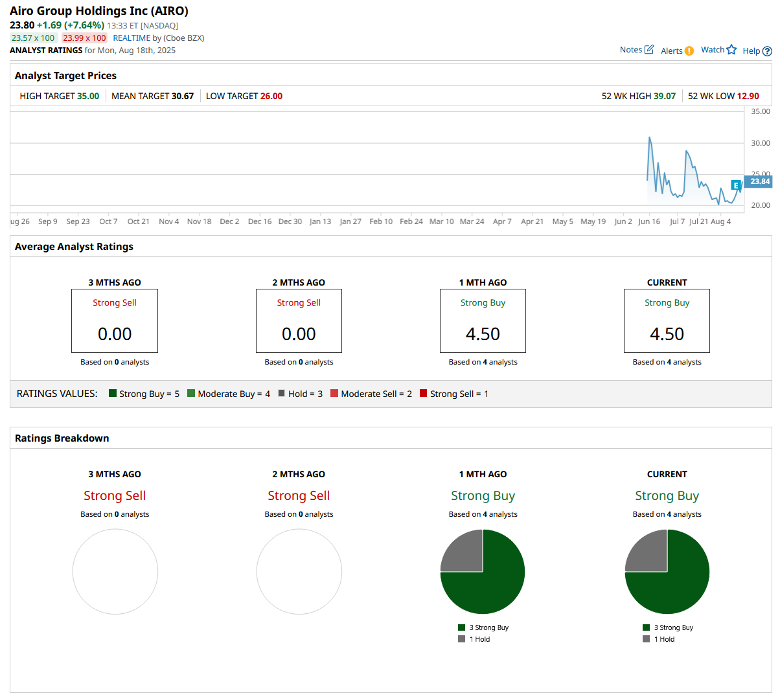Click the Jul 7 date on chart axis
Image resolution: width=780 pixels, height=700 pixels.
click(x=677, y=221)
